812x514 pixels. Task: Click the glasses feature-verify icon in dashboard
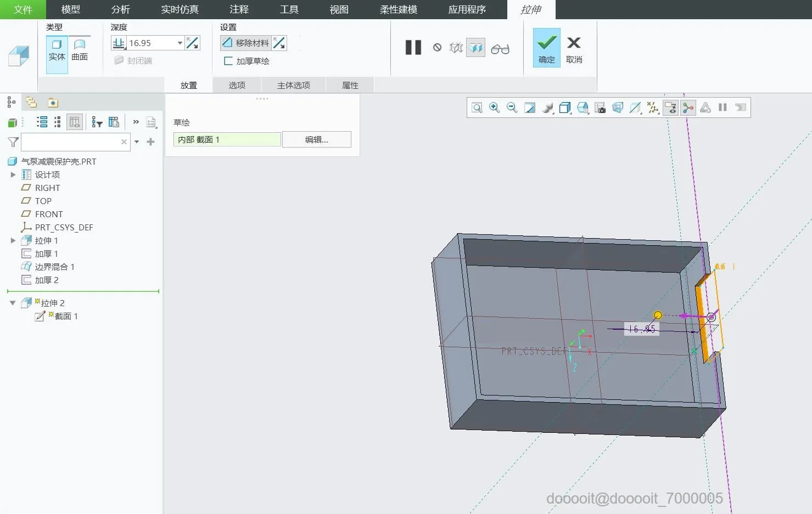coord(500,48)
